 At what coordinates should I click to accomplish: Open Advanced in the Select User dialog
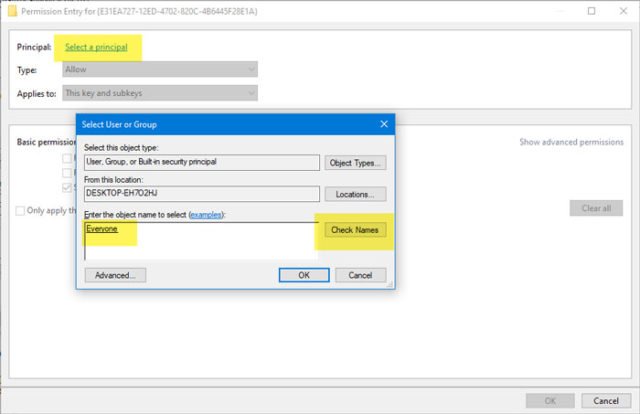(x=115, y=275)
